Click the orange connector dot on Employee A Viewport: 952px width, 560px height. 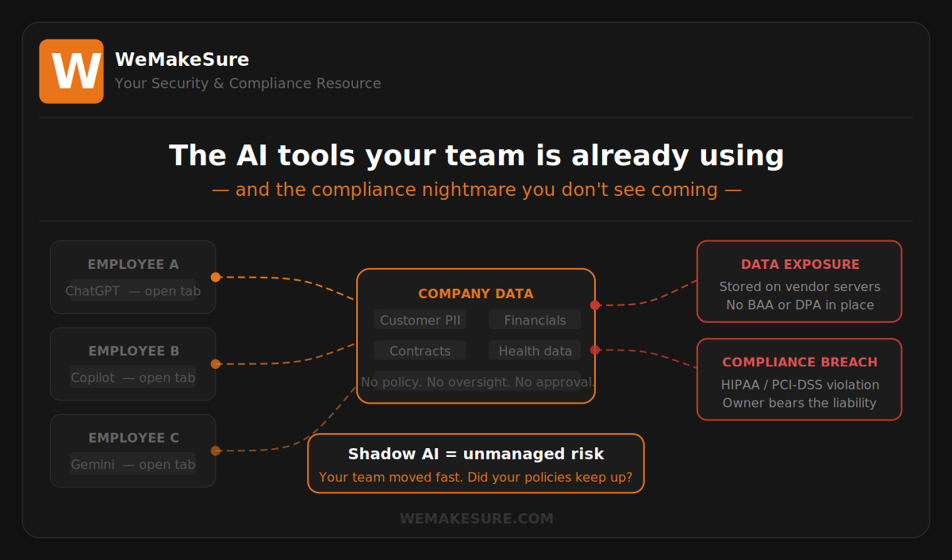click(215, 277)
